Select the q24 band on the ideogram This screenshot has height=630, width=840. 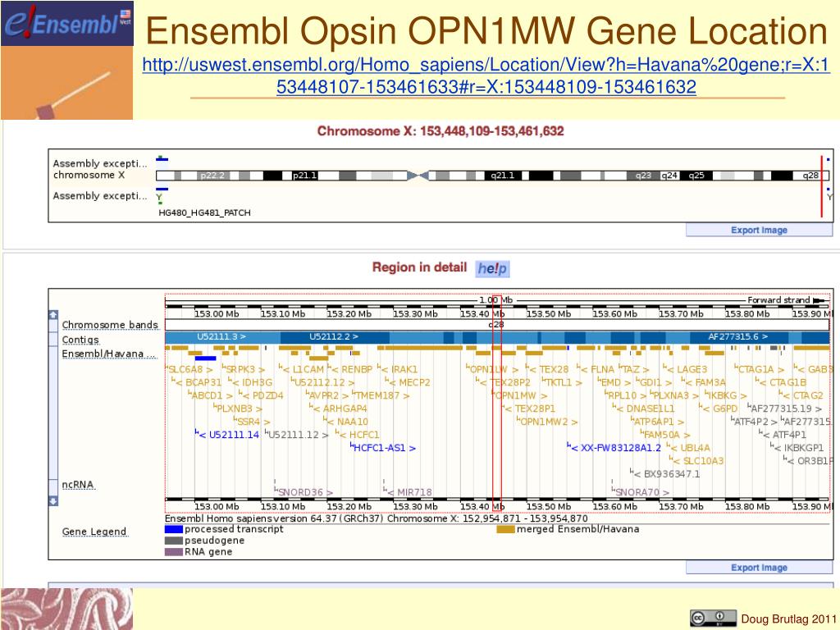coord(669,176)
